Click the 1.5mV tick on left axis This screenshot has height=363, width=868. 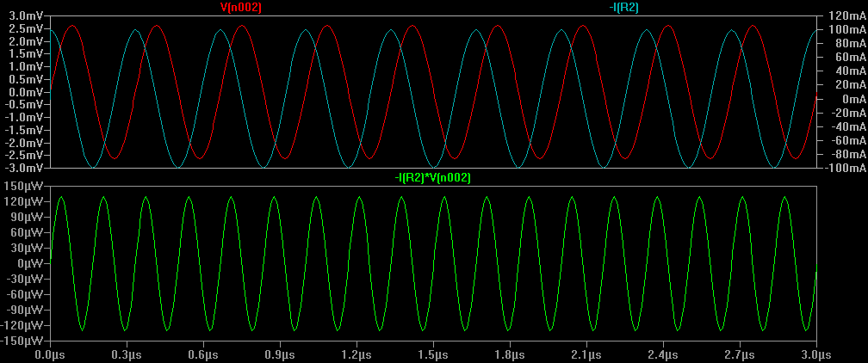coord(26,54)
